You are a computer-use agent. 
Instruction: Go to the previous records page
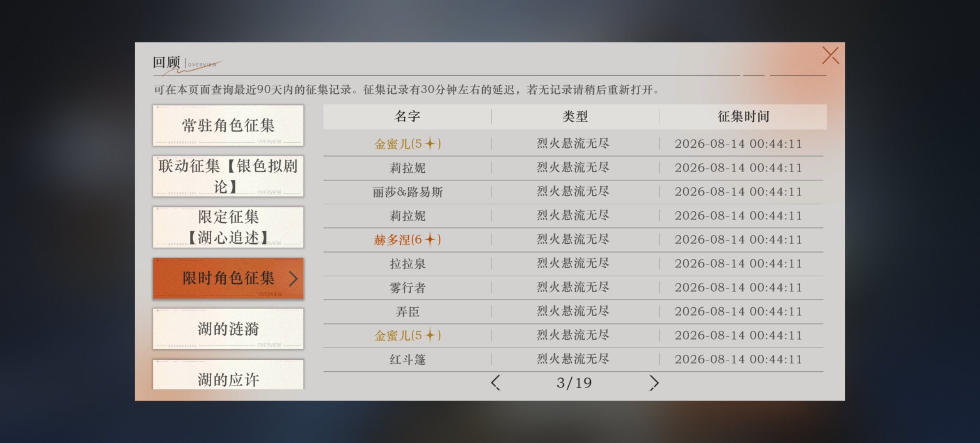point(495,383)
